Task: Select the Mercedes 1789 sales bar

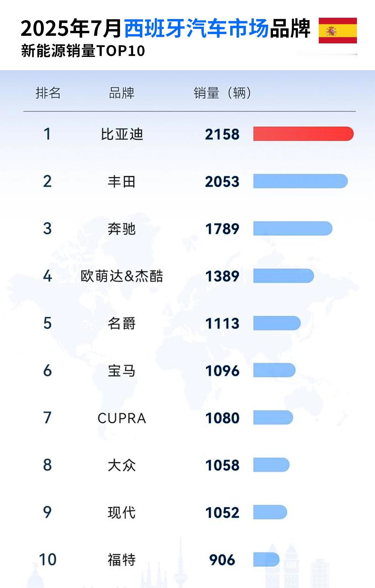Action: coord(293,228)
